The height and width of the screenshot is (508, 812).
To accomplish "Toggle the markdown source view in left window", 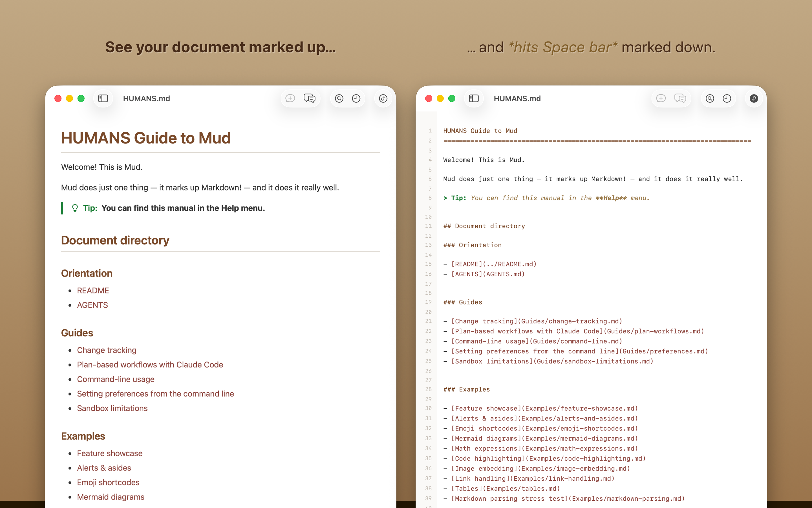I will 383,98.
